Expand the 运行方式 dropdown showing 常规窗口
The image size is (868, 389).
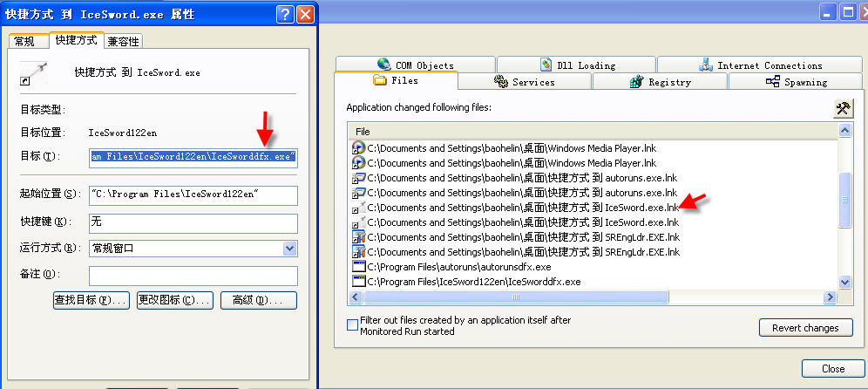(290, 249)
